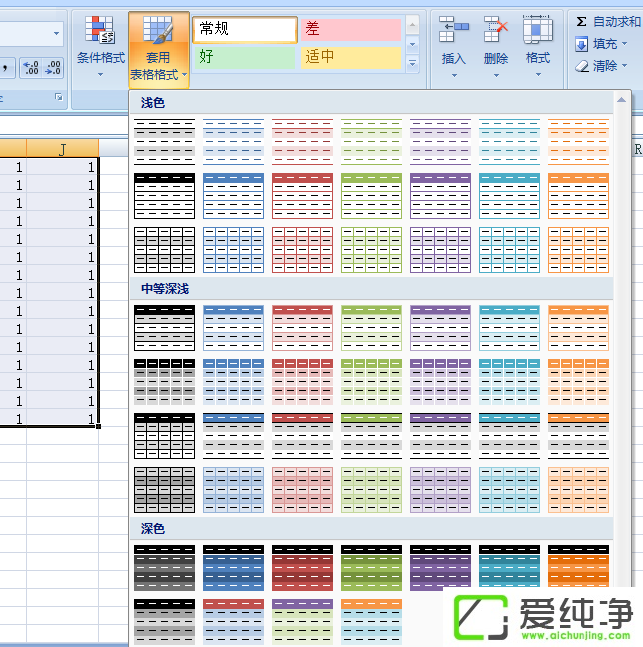The image size is (643, 647).
Task: Choose the red plain light table style in 浅色 first row
Action: pos(302,142)
